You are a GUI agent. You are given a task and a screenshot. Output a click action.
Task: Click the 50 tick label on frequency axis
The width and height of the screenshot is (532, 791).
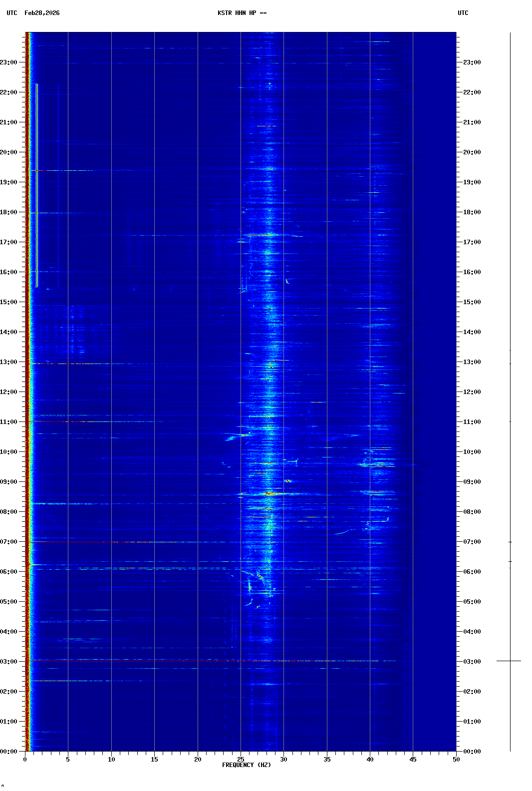click(x=456, y=760)
